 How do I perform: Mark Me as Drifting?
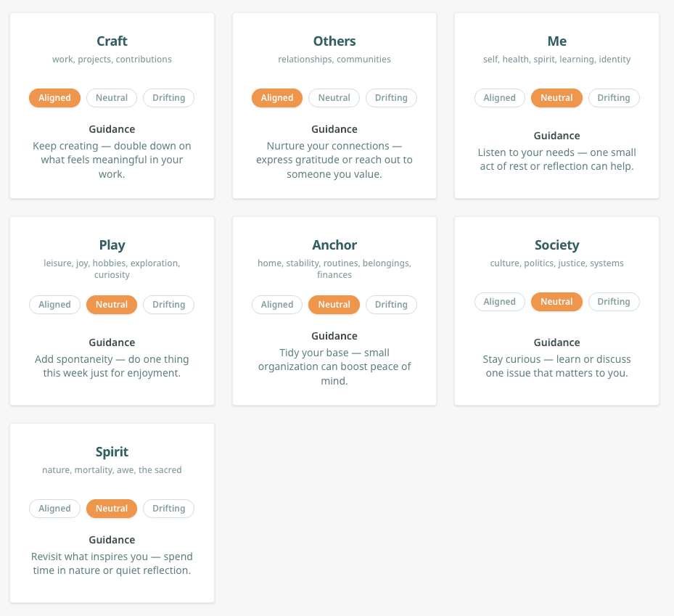pos(614,98)
